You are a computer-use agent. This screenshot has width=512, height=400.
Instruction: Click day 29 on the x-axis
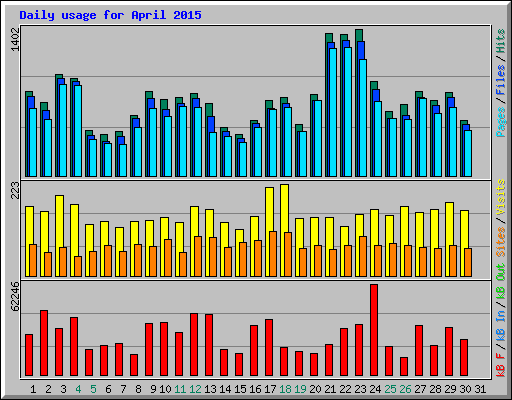tap(450, 389)
